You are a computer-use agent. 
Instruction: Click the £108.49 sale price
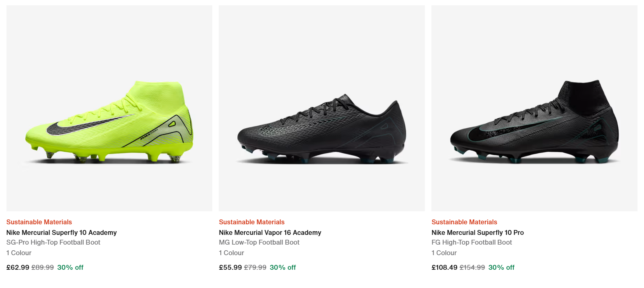coord(444,267)
